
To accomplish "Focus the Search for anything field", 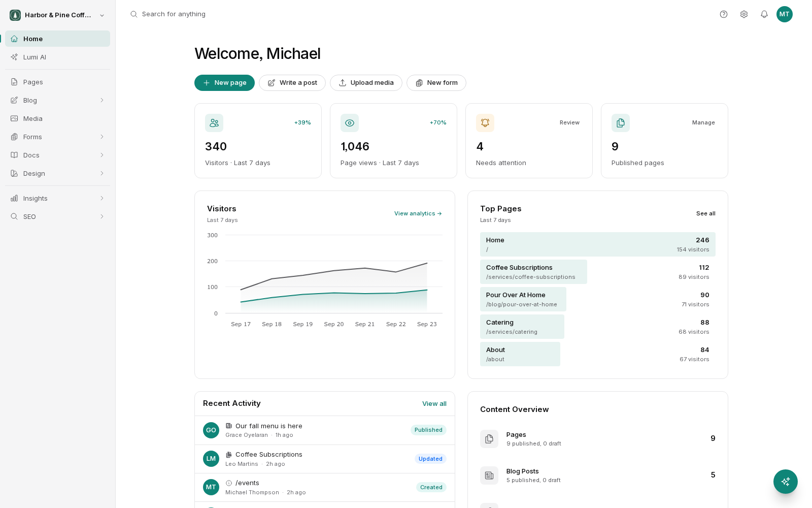I will click(174, 14).
